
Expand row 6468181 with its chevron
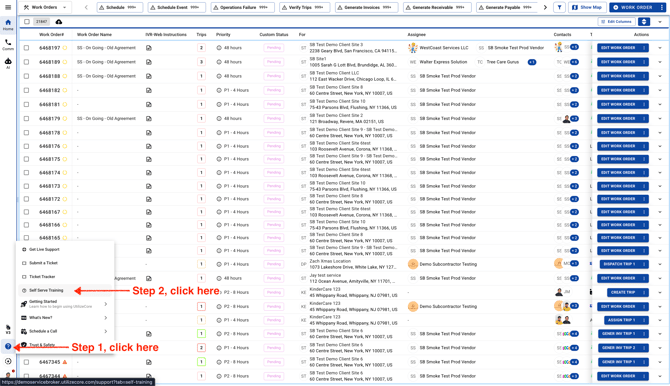(x=660, y=105)
